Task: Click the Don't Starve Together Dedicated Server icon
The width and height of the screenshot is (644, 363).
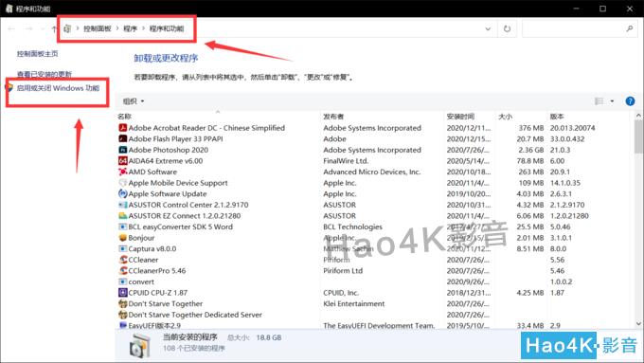Action: (x=122, y=315)
